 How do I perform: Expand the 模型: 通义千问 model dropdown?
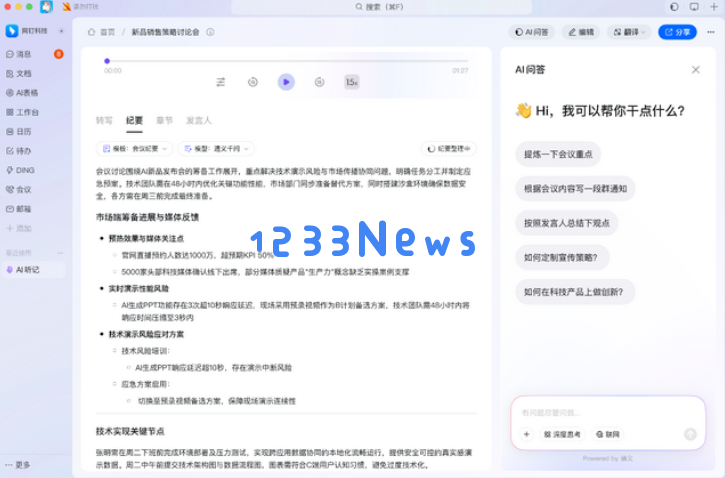point(217,148)
